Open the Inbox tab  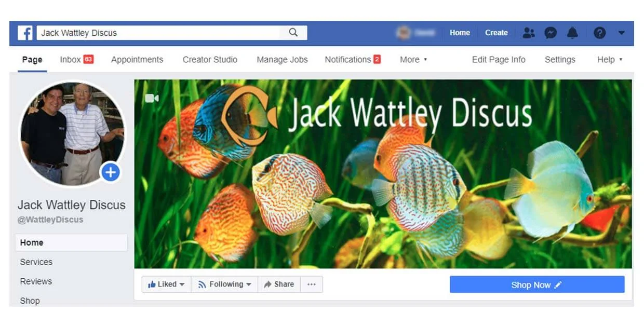(76, 60)
